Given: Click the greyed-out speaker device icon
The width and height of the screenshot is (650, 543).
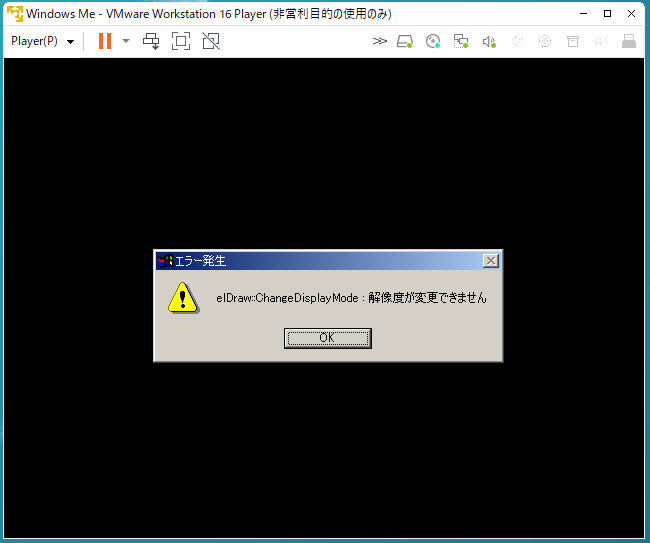Looking at the screenshot, I should [517, 41].
